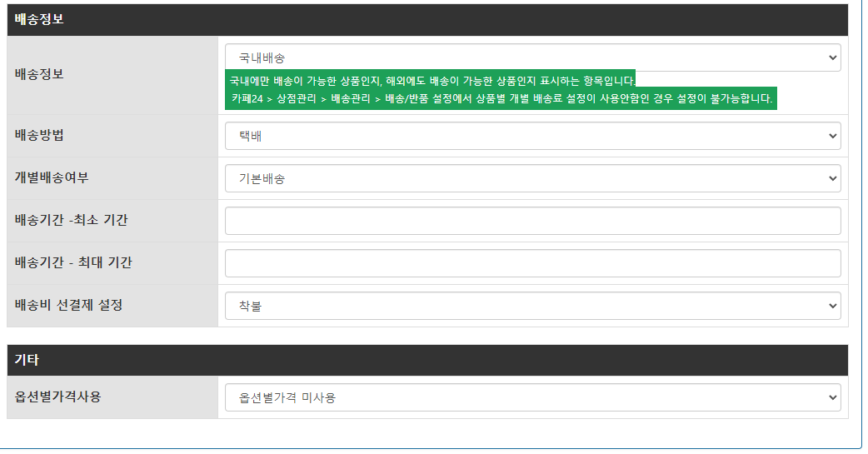Open the 착불 prepayment setting dropdown

point(532,306)
